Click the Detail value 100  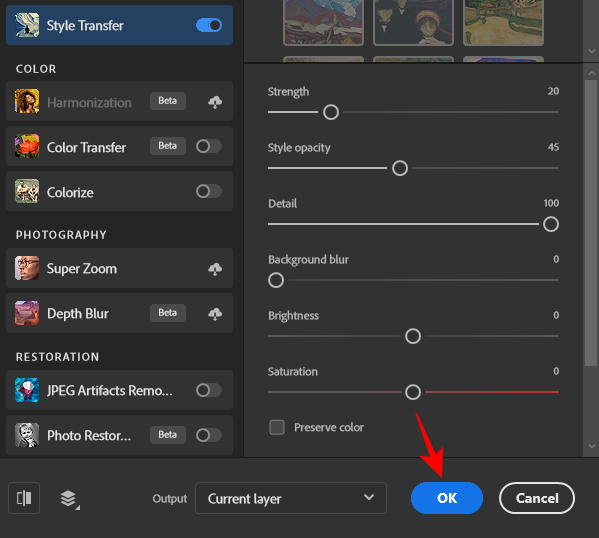tap(551, 203)
